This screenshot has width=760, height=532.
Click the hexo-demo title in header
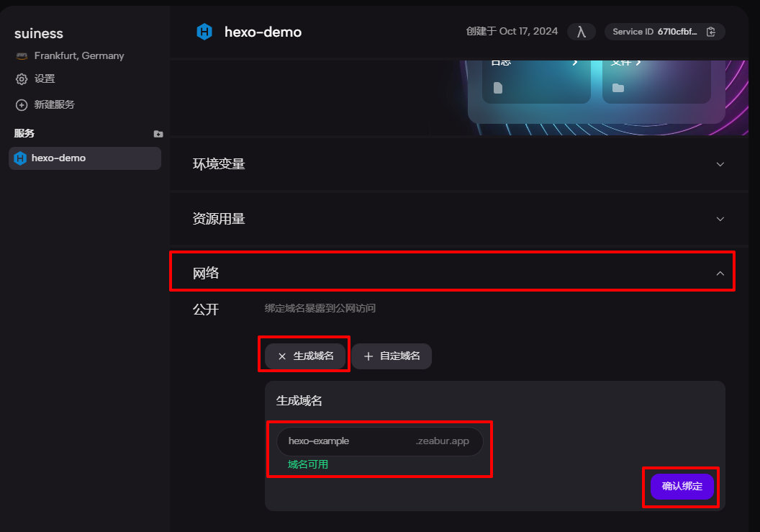[x=263, y=32]
